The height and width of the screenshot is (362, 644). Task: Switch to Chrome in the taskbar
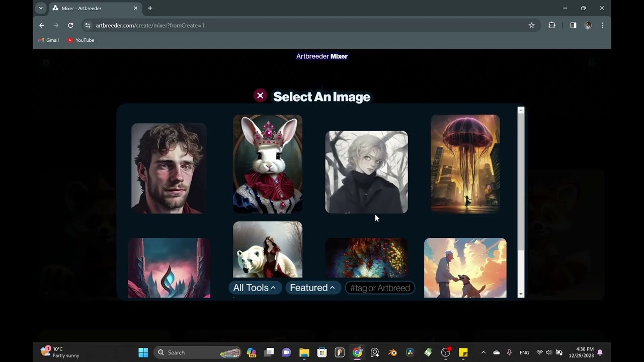tap(357, 352)
